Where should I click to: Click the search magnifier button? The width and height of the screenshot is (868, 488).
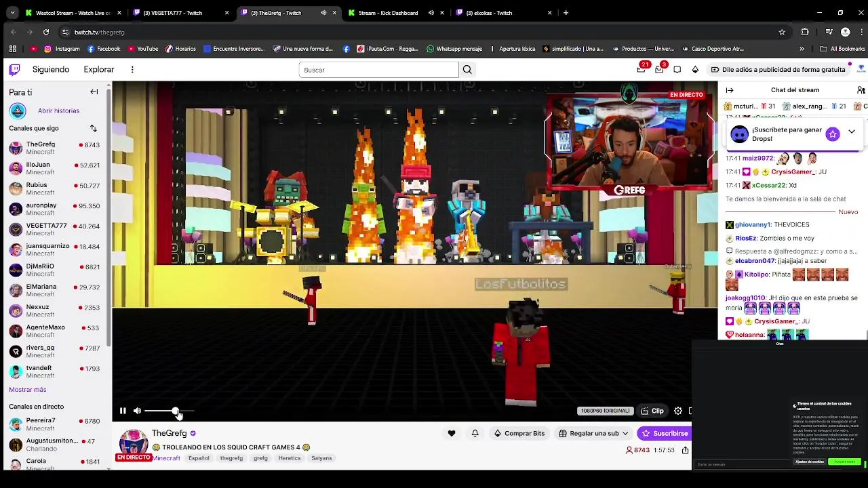click(467, 69)
